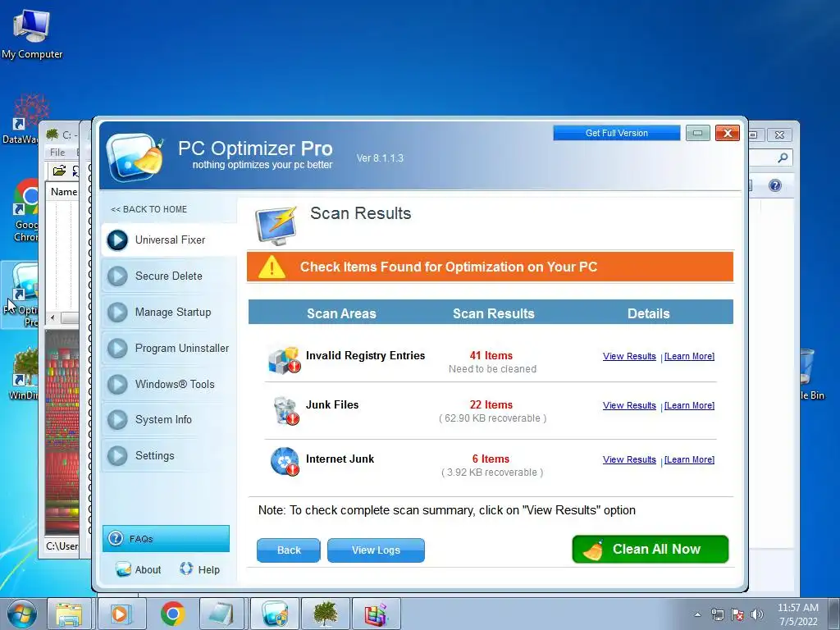Switch to PC Optimizer Pro taskbar button
Viewport: 840px width, 630px height.
276,614
